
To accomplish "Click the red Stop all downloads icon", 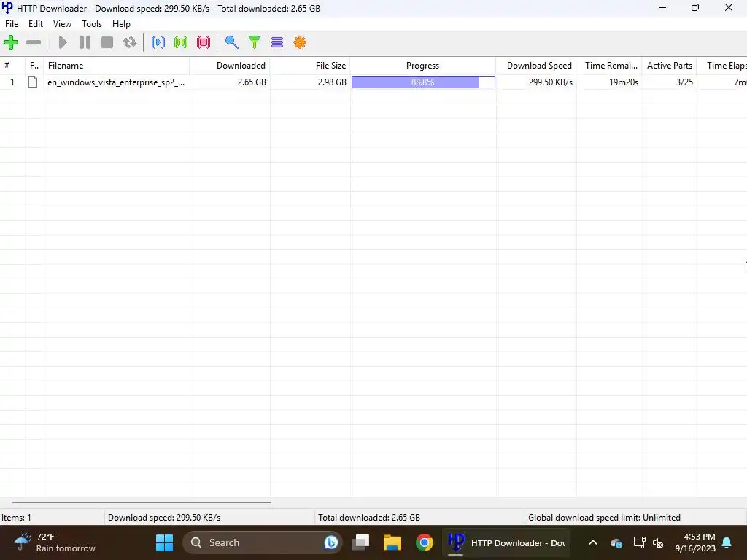I will (204, 42).
